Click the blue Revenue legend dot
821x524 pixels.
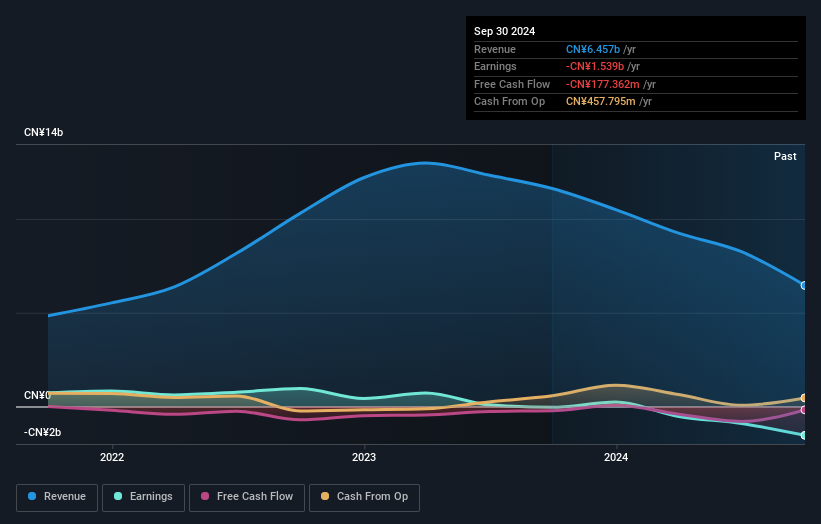[32, 496]
